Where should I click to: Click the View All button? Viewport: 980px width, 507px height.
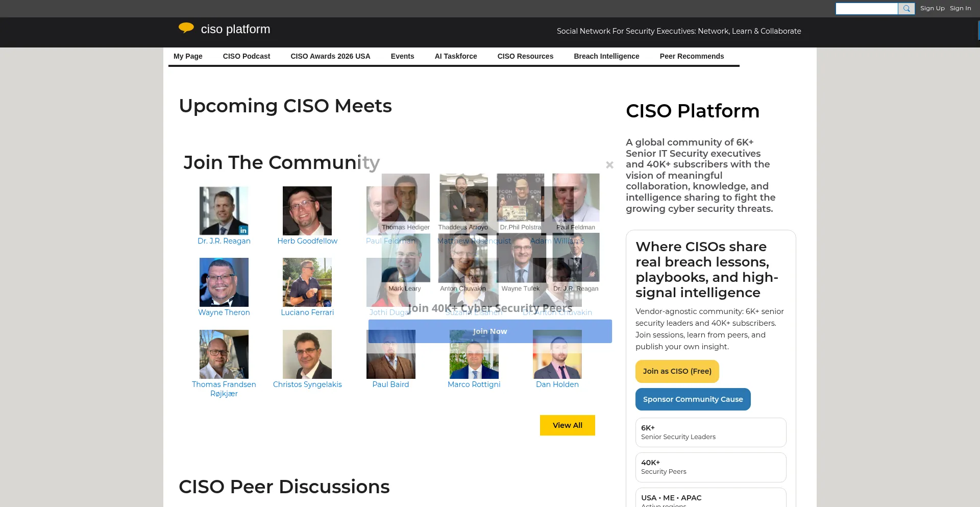(568, 425)
